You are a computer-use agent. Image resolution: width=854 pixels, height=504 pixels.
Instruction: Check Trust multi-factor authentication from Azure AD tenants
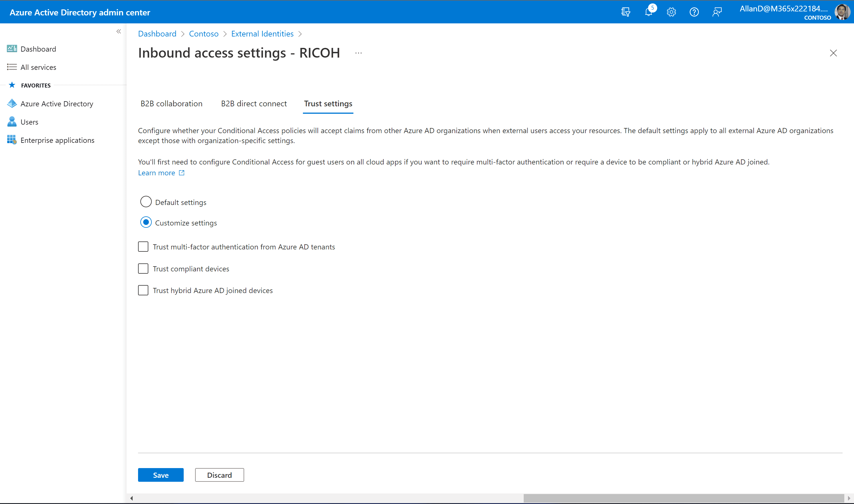click(x=143, y=247)
